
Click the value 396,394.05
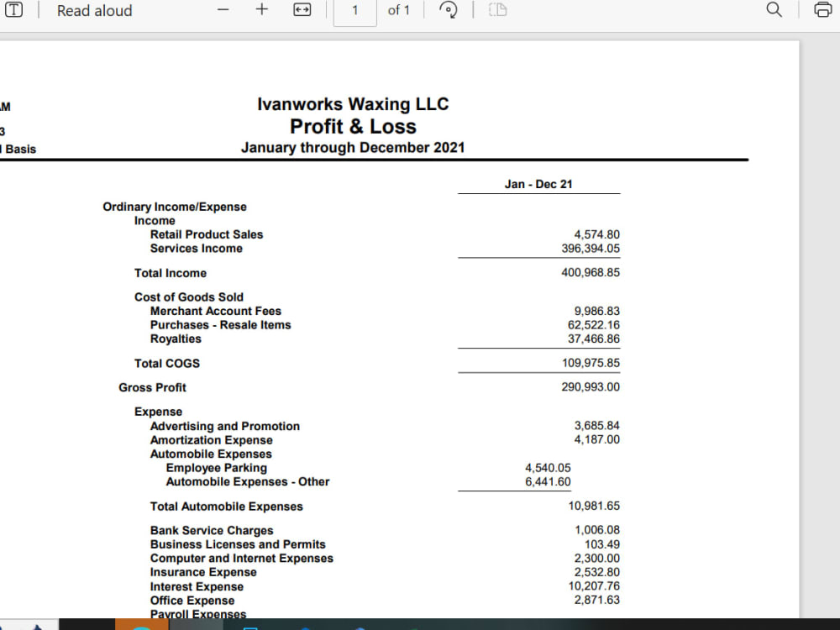point(591,249)
